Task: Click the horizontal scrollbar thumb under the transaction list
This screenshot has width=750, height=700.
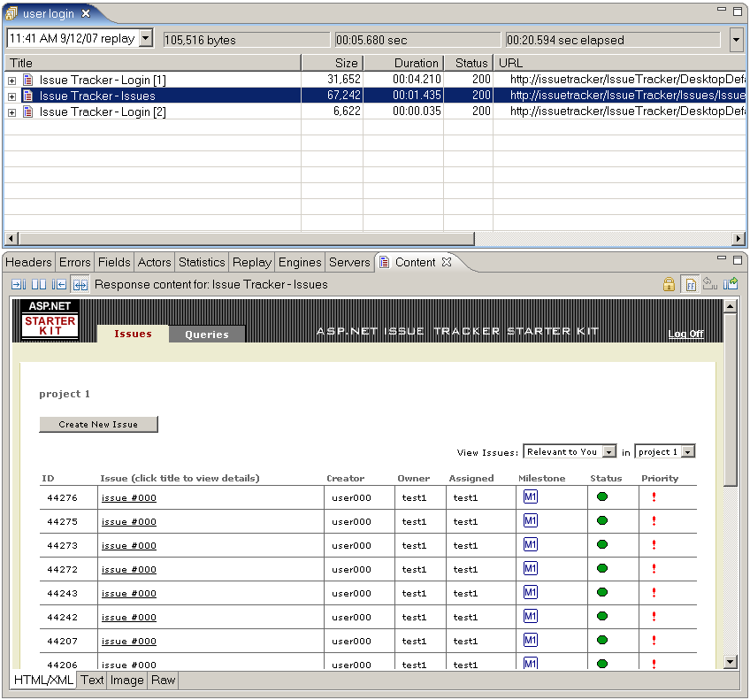Action: (247, 238)
